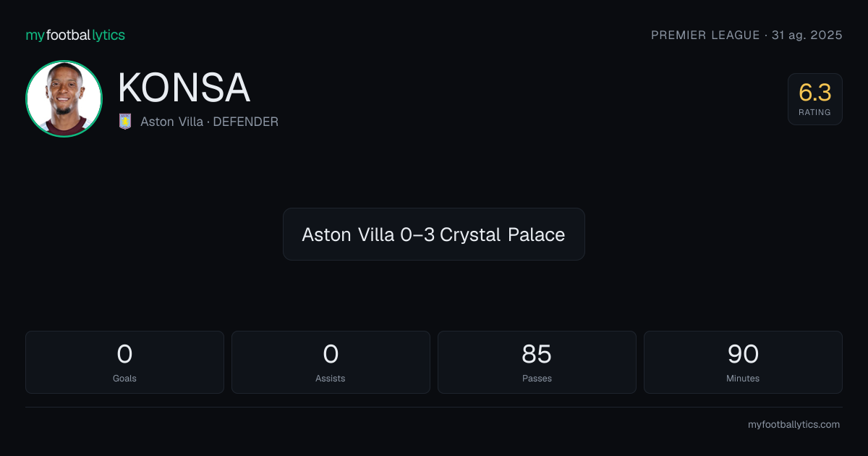Open Konsa's player photo
The width and height of the screenshot is (868, 456).
pyautogui.click(x=64, y=98)
